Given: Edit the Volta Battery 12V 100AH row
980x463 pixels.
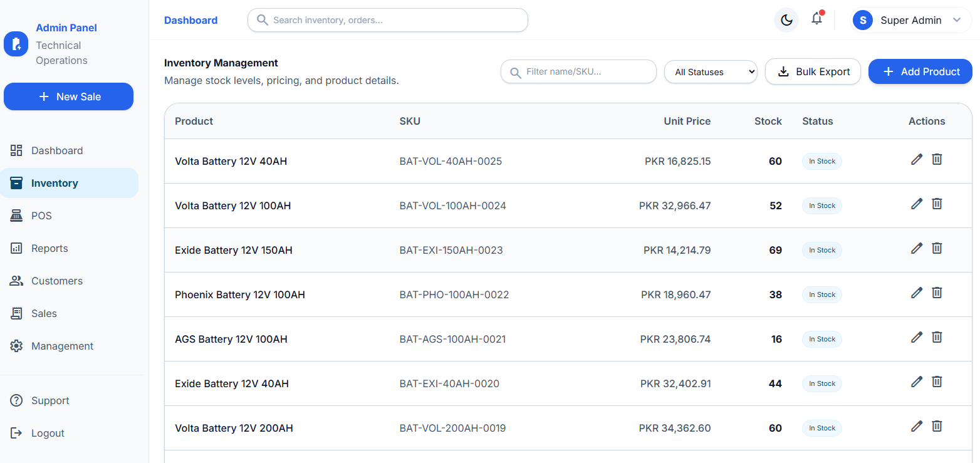Looking at the screenshot, I should coord(917,204).
